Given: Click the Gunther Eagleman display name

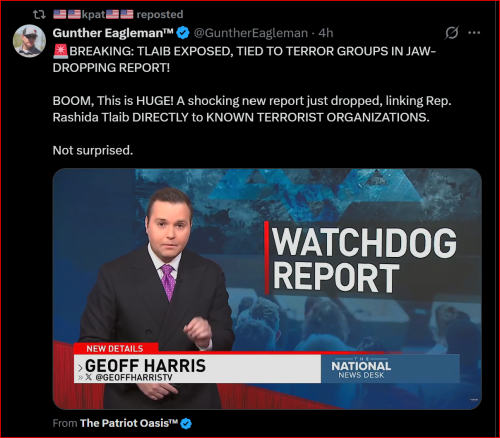Looking at the screenshot, I should (x=113, y=33).
